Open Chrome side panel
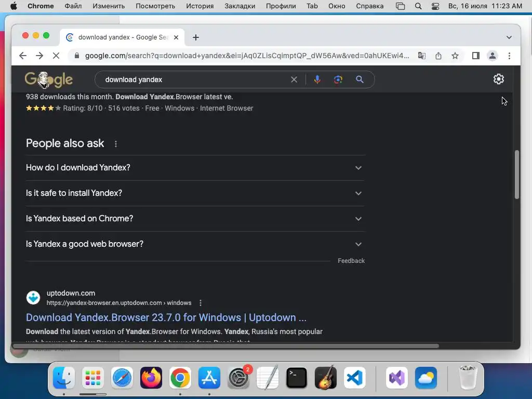The width and height of the screenshot is (532, 399). (476, 56)
